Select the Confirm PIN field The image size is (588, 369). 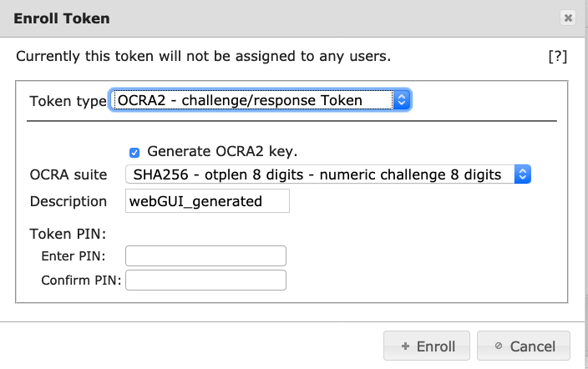point(205,281)
